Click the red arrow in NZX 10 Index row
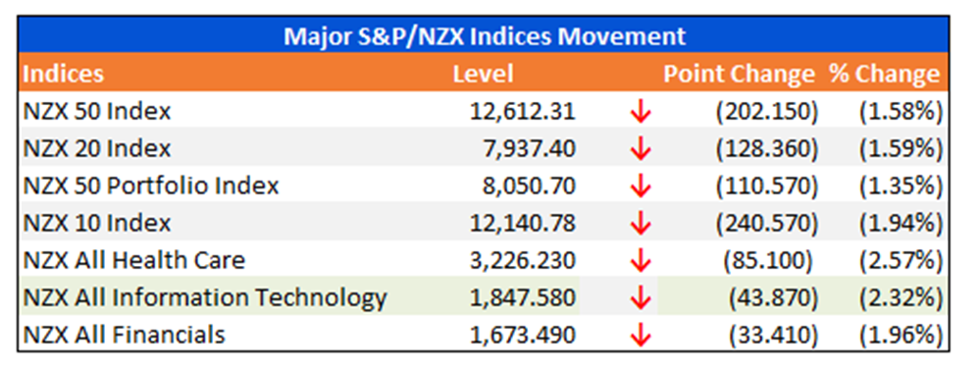The image size is (980, 371). point(641,224)
